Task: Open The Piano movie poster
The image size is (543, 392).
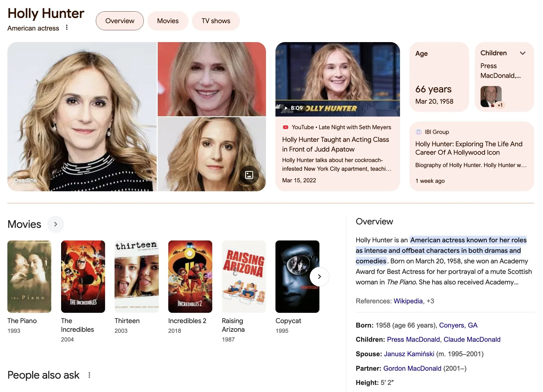Action: [x=29, y=276]
